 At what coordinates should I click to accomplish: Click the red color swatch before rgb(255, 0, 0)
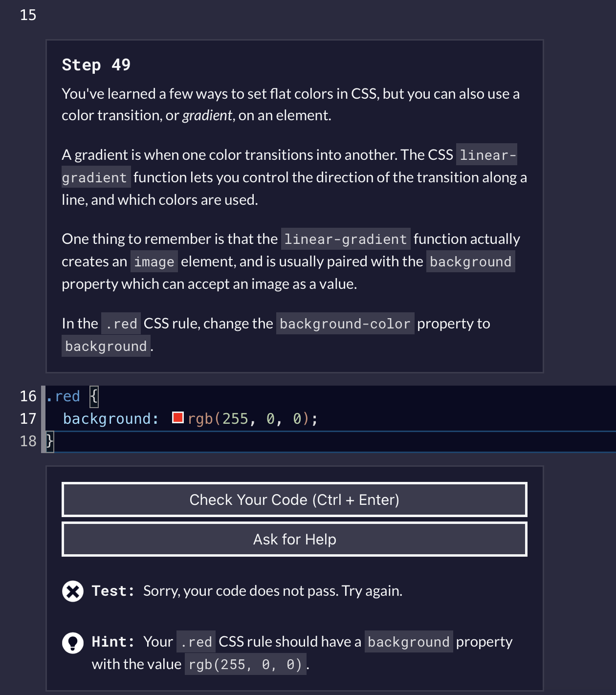(177, 418)
